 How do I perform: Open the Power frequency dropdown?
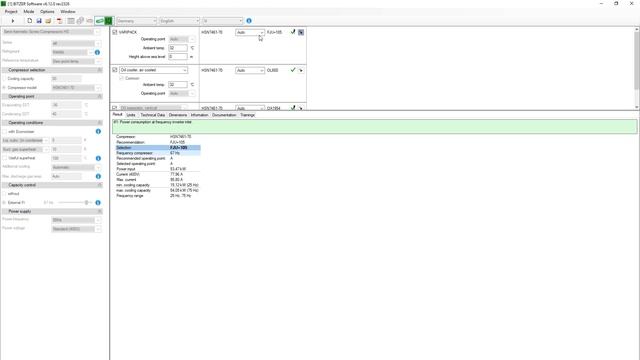coord(76,220)
